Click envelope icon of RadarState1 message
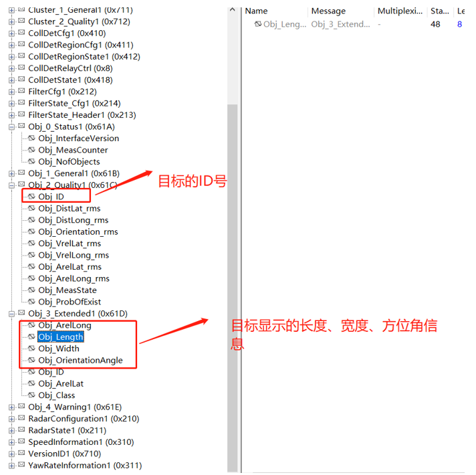The height and width of the screenshot is (475, 476). coord(21,430)
